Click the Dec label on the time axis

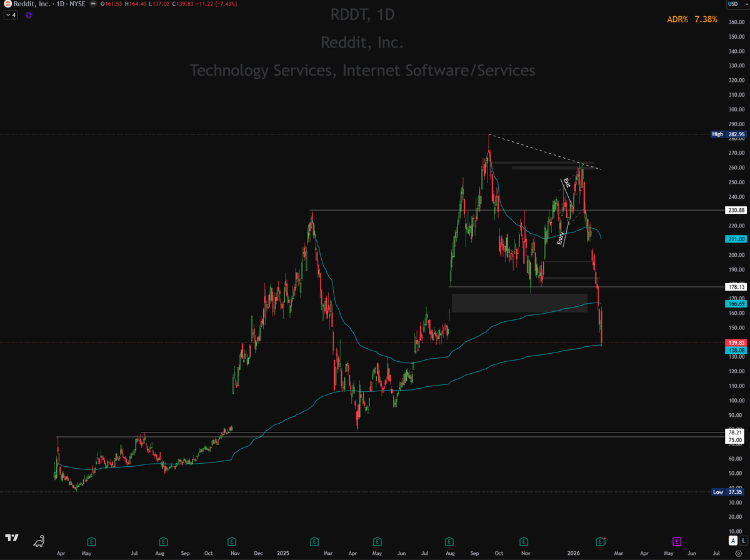tap(258, 554)
